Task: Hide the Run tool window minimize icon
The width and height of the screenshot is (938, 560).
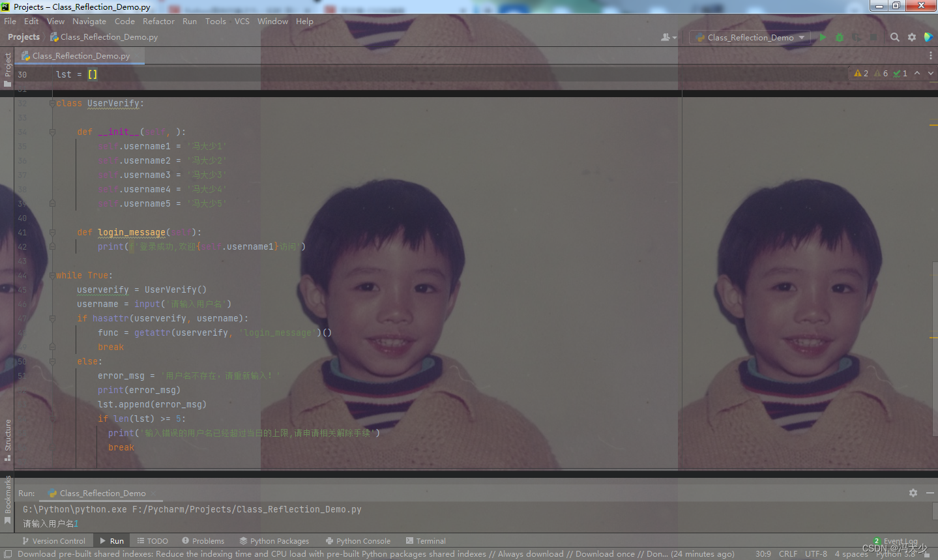Action: (x=930, y=493)
